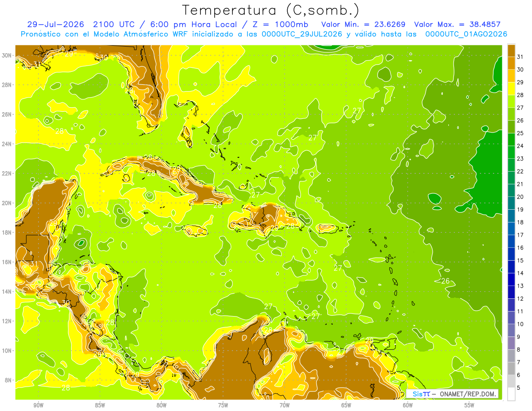This screenshot has width=532, height=411.
Task: Click the "80W" longitude axis label
Action: pos(161,405)
